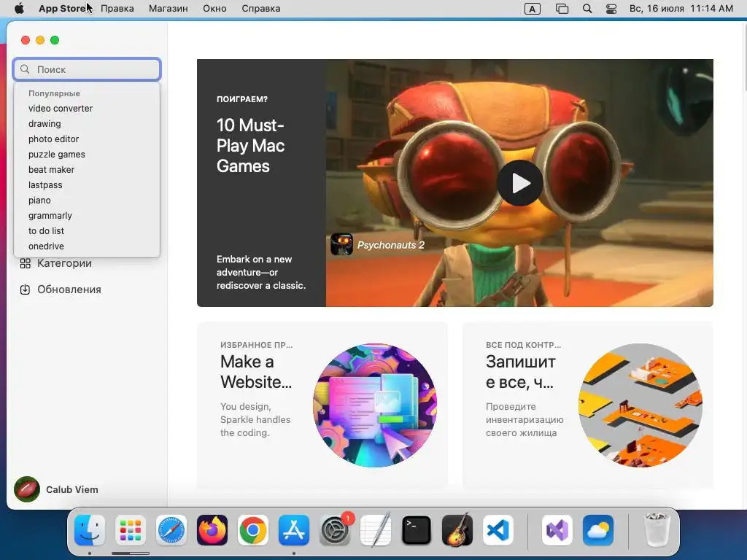The width and height of the screenshot is (747, 560).
Task: Open Spotlight search in the menu bar
Action: pyautogui.click(x=587, y=9)
